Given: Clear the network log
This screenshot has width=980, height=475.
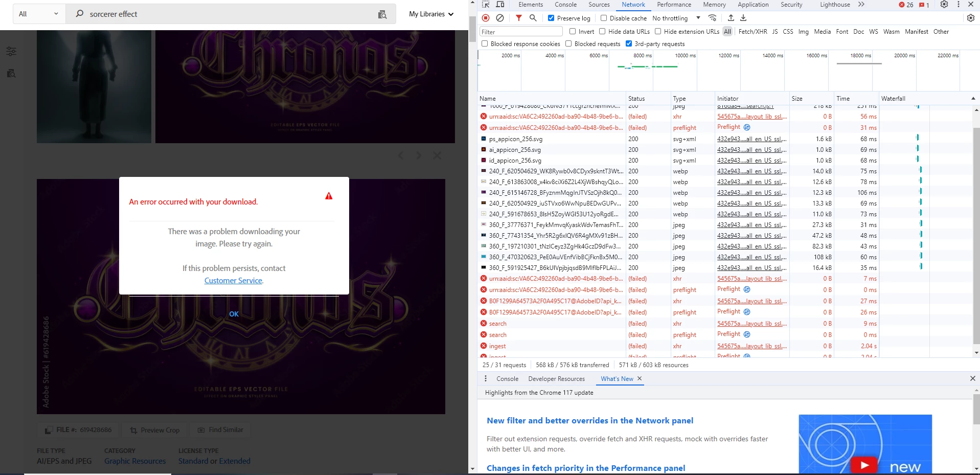Looking at the screenshot, I should (x=500, y=18).
